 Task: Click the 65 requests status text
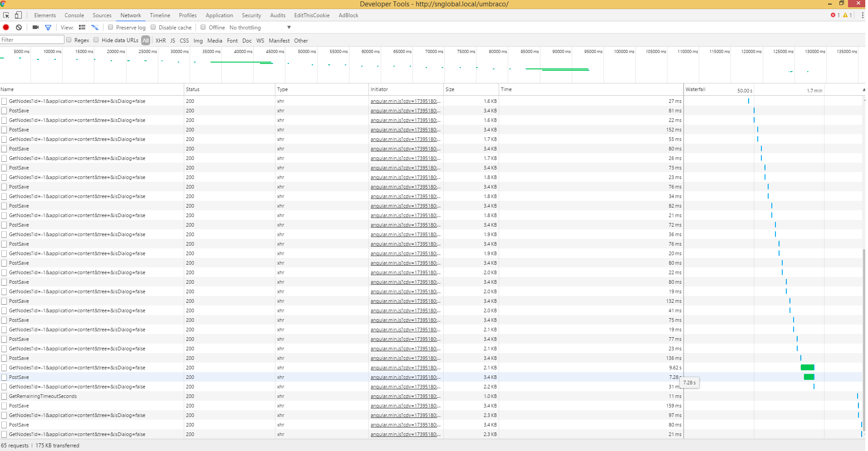15,446
